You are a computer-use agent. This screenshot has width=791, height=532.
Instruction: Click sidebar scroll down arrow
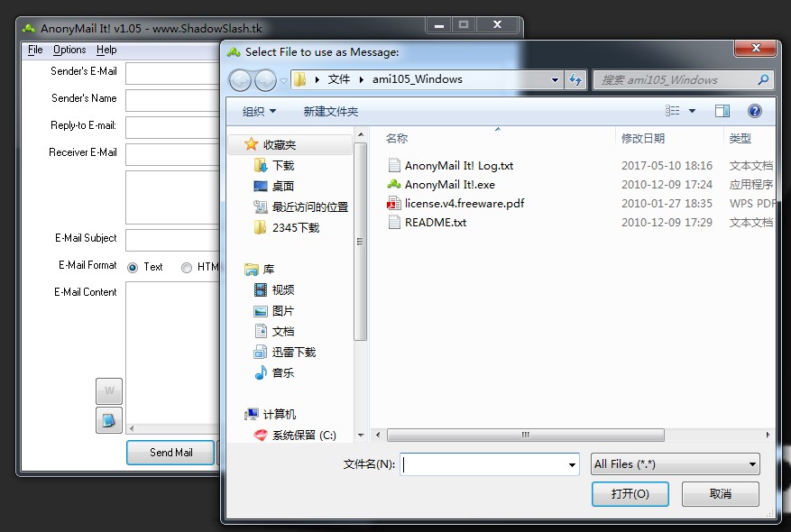point(361,435)
